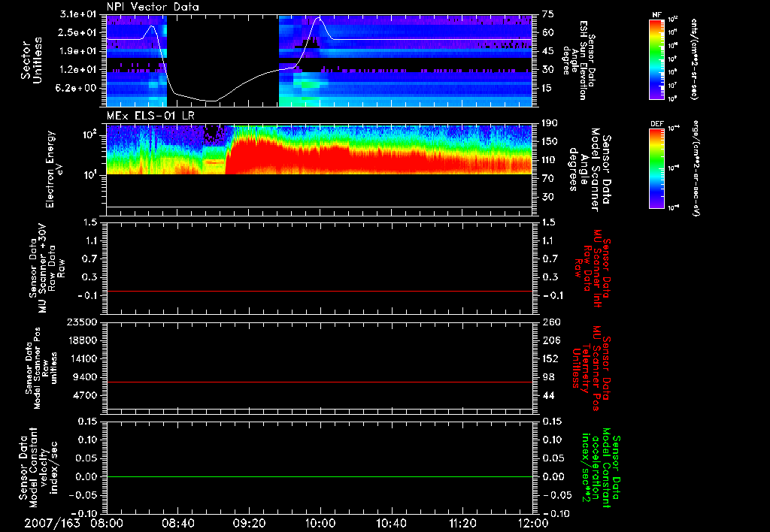Click the '23500' scanner position tick value
The height and width of the screenshot is (532, 770).
click(x=83, y=322)
